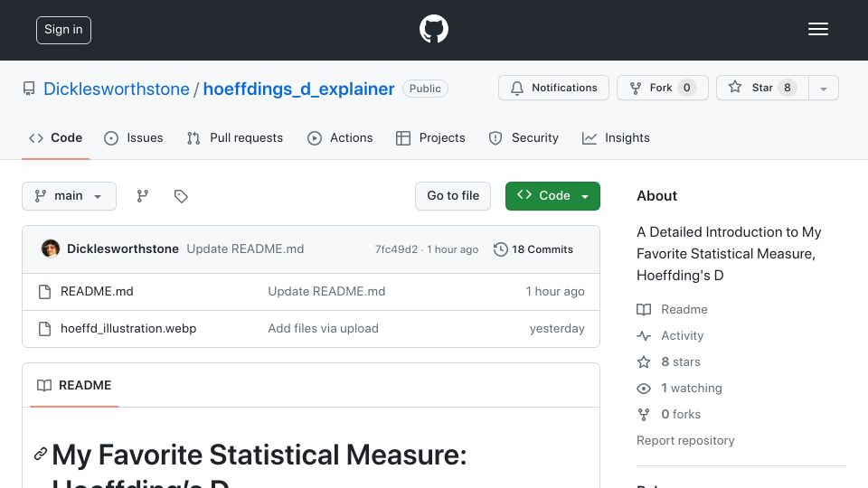Image resolution: width=868 pixels, height=488 pixels.
Task: Open the hoeffdings_d_explainer repository link
Action: tap(299, 89)
